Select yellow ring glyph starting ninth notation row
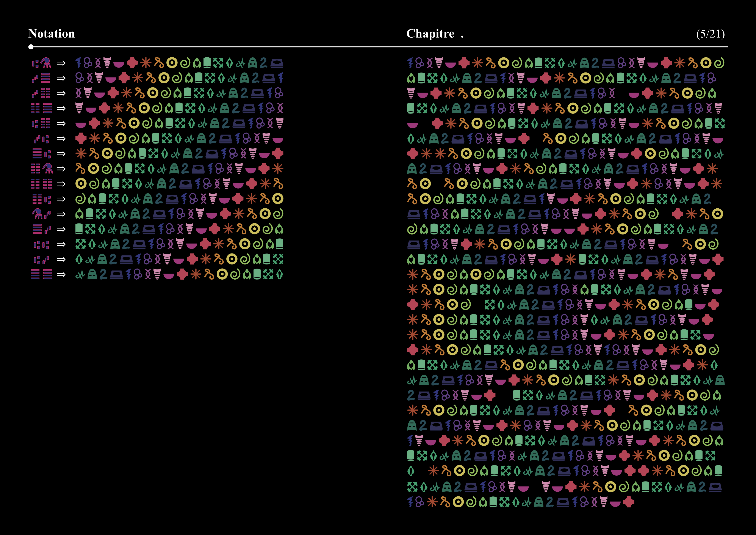756x535 pixels. [81, 184]
